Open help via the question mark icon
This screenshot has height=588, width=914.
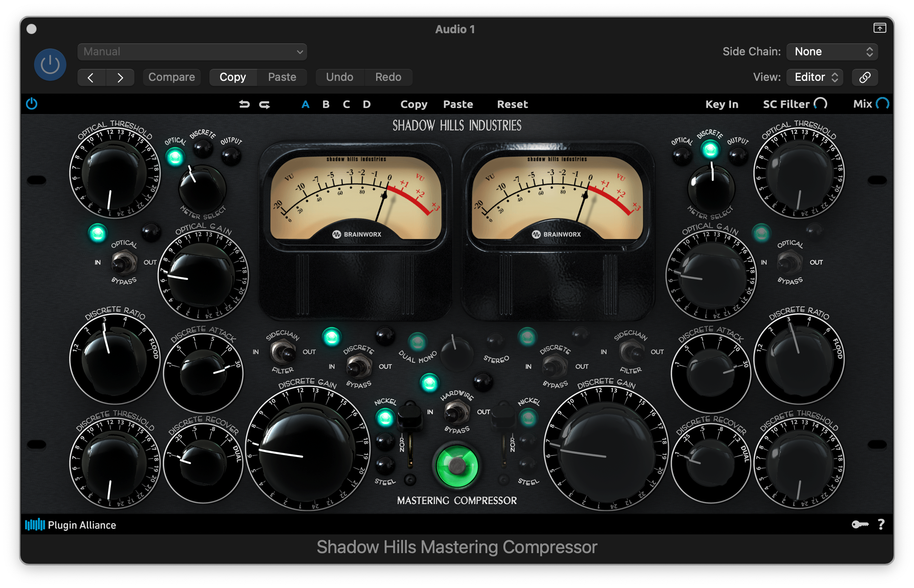pyautogui.click(x=882, y=524)
